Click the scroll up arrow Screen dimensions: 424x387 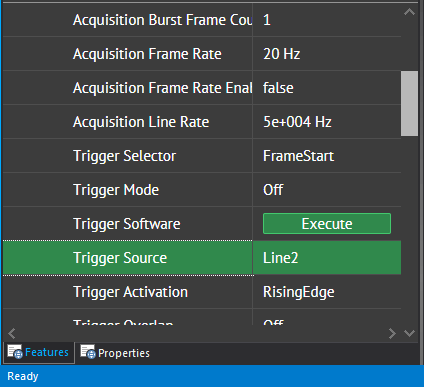pyautogui.click(x=409, y=12)
